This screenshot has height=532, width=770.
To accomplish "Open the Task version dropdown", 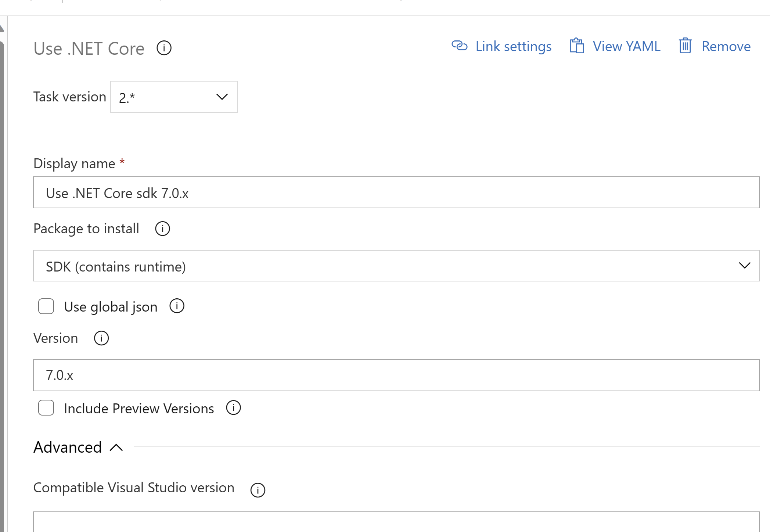I will 174,97.
